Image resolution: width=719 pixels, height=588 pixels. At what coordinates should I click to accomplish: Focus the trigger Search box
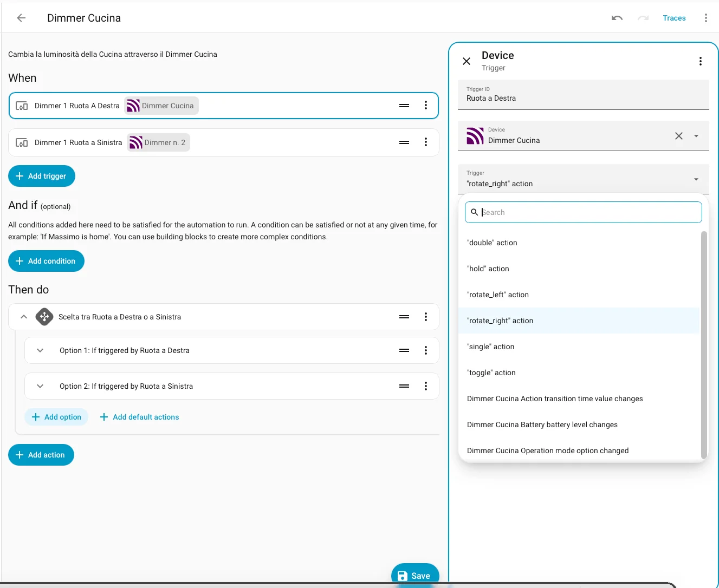pos(584,212)
